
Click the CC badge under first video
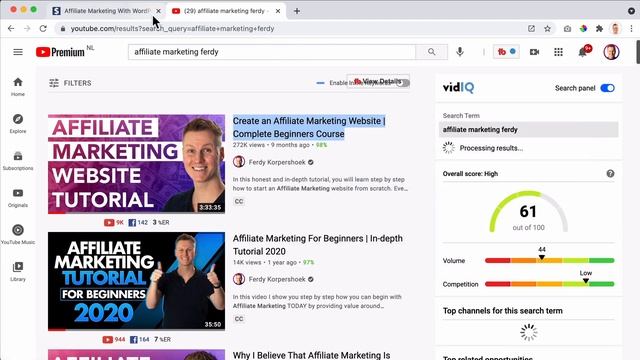tap(239, 201)
